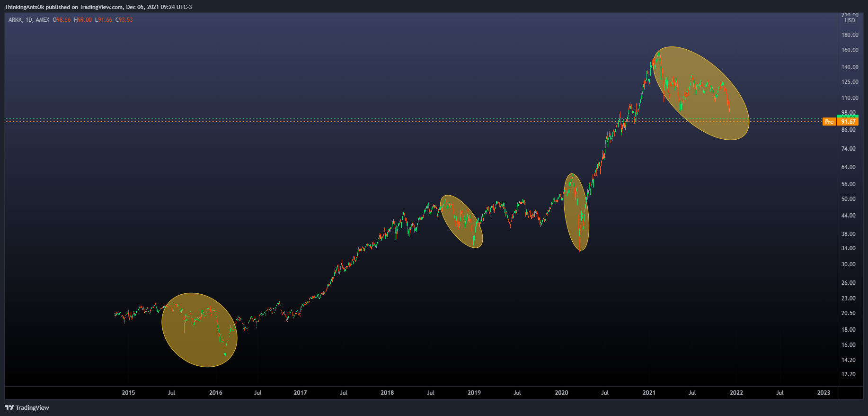Open the ThinkingAntsOk author name in the header
Viewport: 868px width, 416px height.
[24, 7]
